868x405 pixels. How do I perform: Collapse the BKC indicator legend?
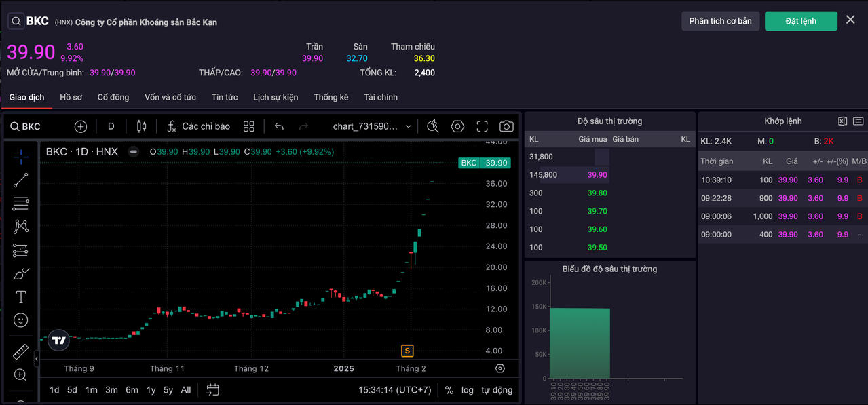[134, 152]
